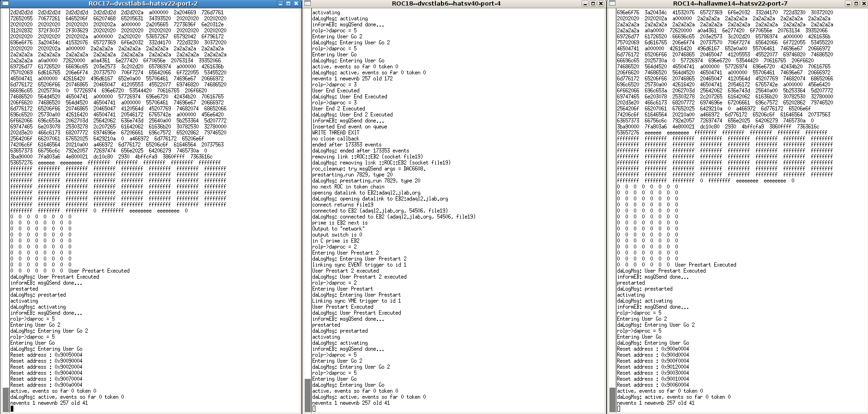
Task: Maximize the ROC17 terminal window
Action: click(288, 3)
